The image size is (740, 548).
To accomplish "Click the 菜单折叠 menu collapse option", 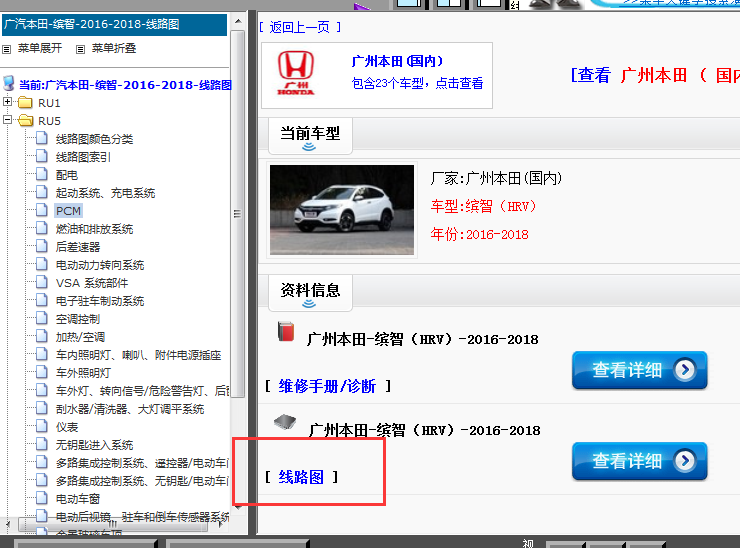I will pos(114,48).
